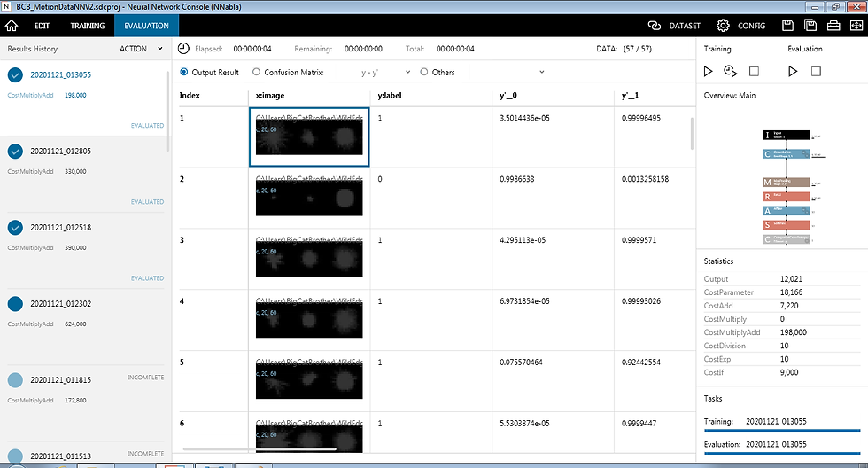This screenshot has width=868, height=468.
Task: Select result 20201121_012805
Action: point(61,152)
